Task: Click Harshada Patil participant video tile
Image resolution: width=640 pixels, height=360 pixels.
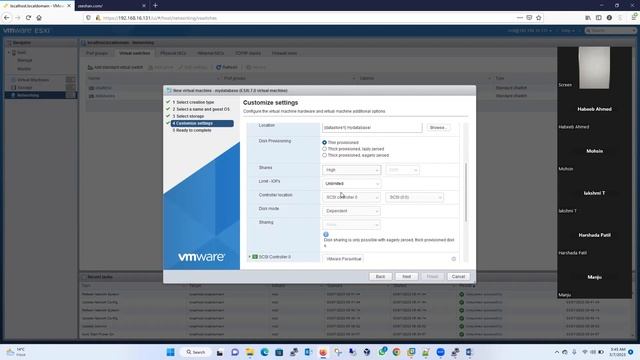Action: [594, 235]
